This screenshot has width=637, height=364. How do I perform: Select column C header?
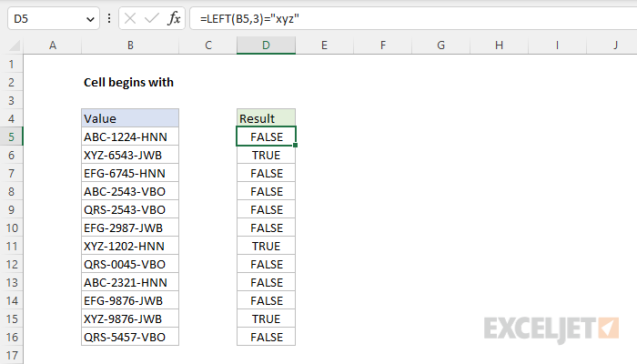coord(208,45)
